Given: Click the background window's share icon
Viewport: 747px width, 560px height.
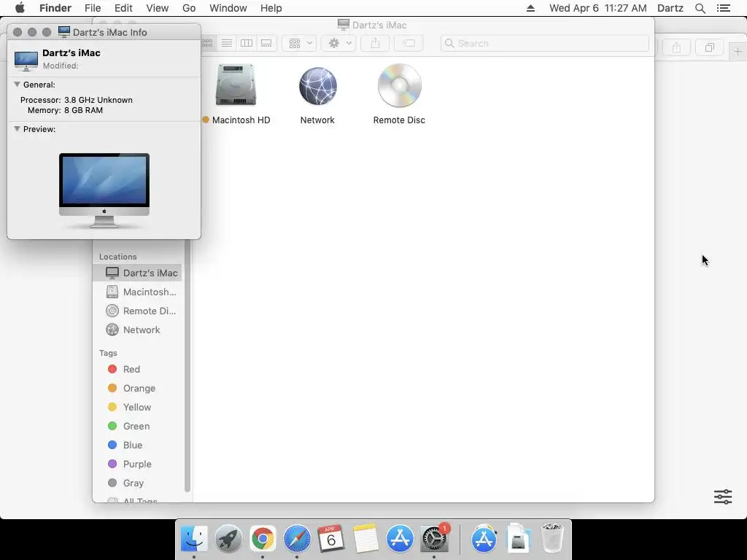Looking at the screenshot, I should coord(676,47).
